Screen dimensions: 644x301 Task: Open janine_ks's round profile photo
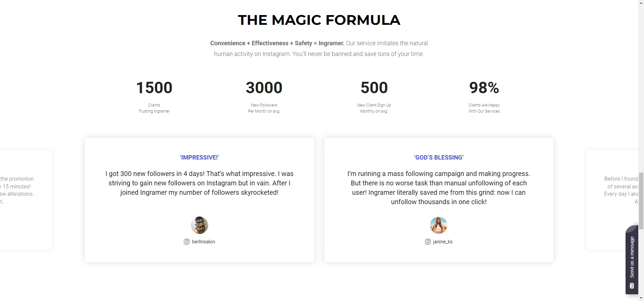[439, 225]
